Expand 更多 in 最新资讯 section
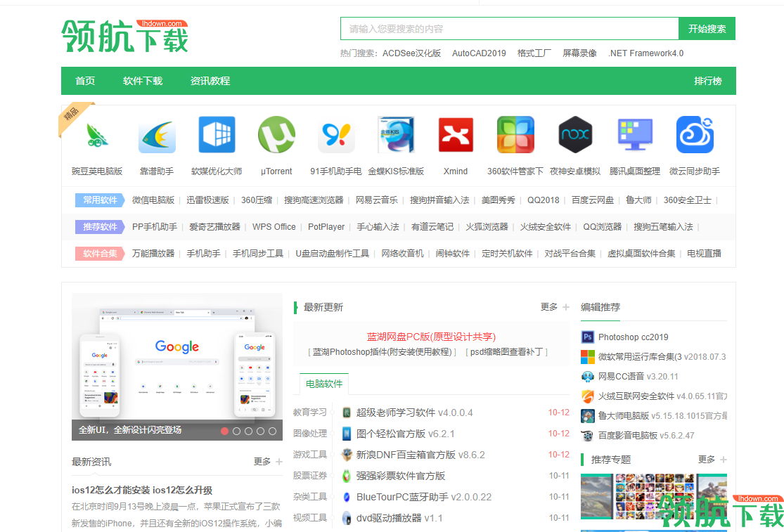The width and height of the screenshot is (784, 532). [x=268, y=462]
